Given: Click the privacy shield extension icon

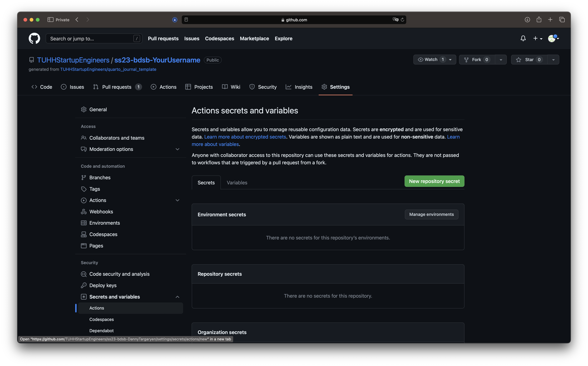Looking at the screenshot, I should (x=175, y=20).
